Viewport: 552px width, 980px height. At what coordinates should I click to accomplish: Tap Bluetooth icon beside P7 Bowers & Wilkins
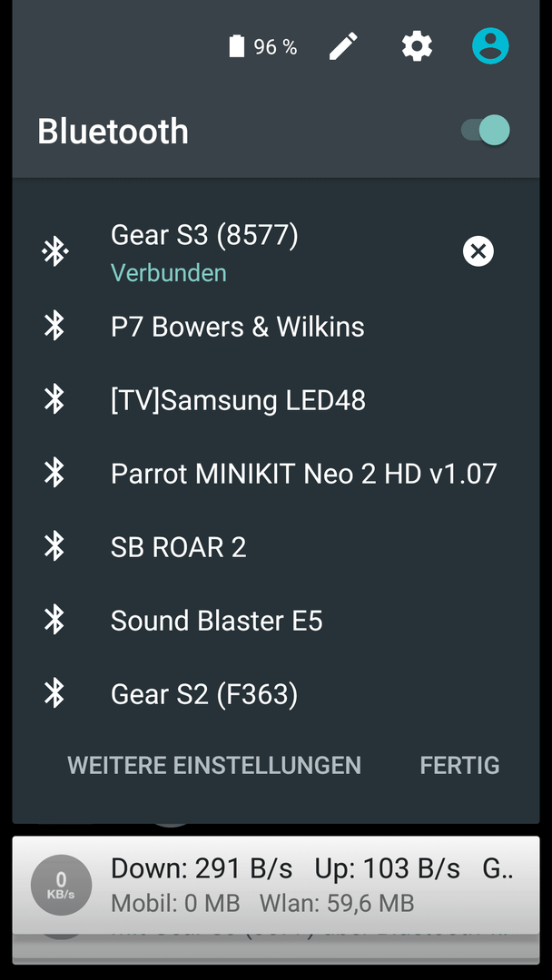tap(54, 327)
